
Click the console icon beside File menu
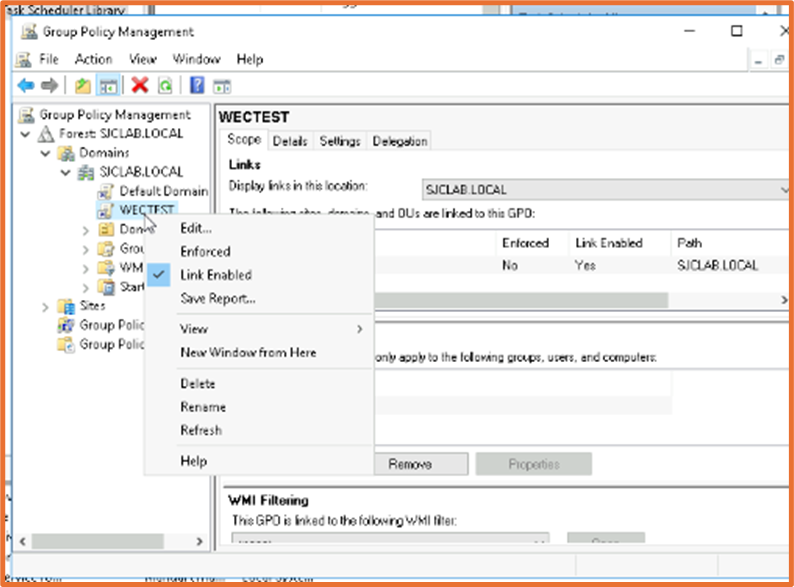24,60
